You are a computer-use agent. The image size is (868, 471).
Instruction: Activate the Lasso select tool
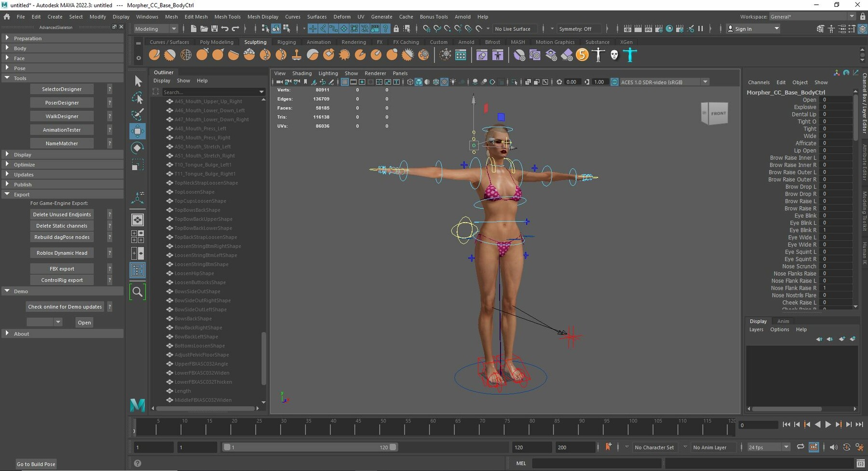pos(137,98)
